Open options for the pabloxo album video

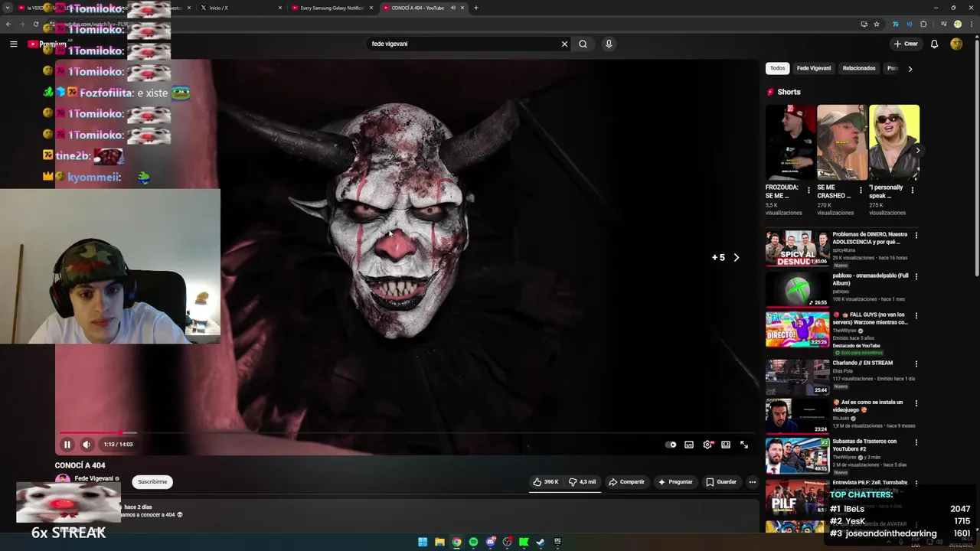(916, 276)
